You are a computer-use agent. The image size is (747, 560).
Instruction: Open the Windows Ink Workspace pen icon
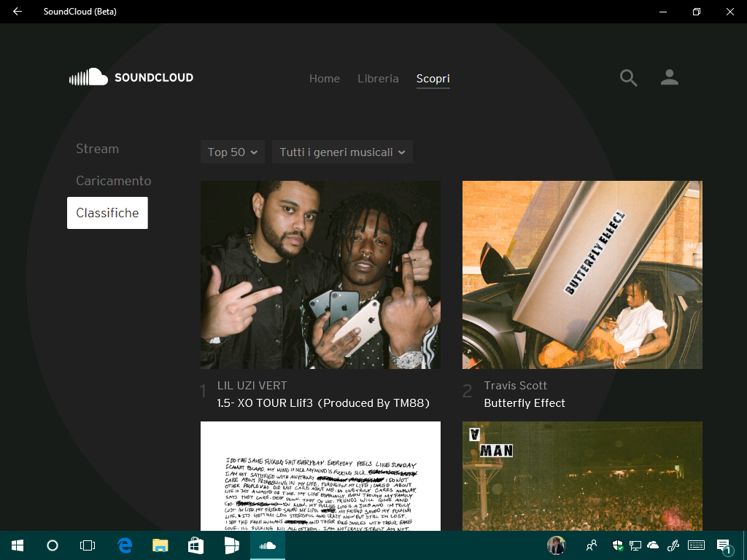673,545
